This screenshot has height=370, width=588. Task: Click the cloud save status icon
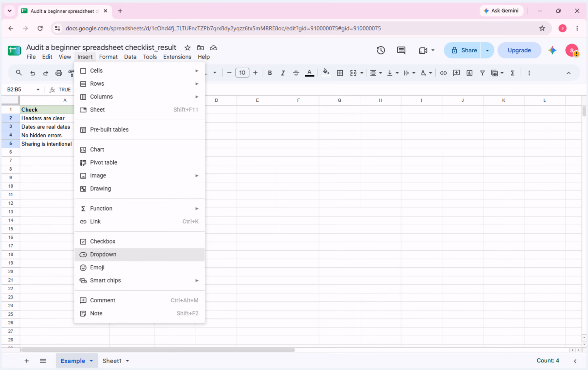pyautogui.click(x=214, y=48)
